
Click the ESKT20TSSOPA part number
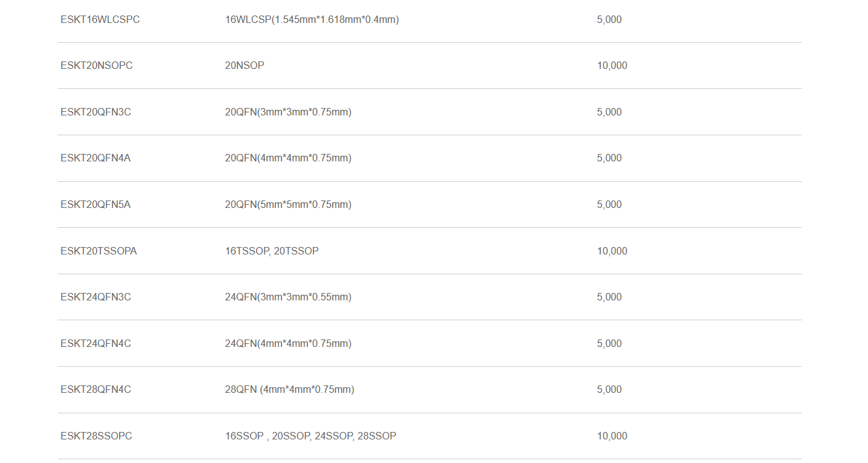point(99,251)
